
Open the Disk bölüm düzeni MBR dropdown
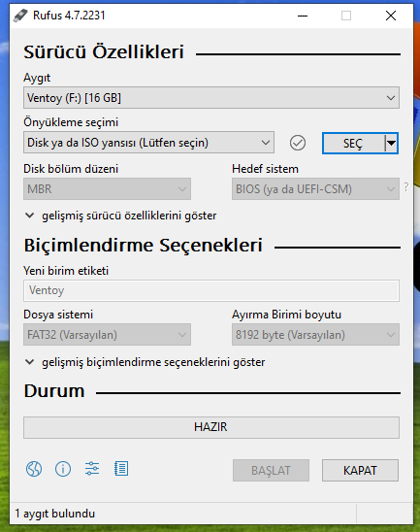click(107, 189)
